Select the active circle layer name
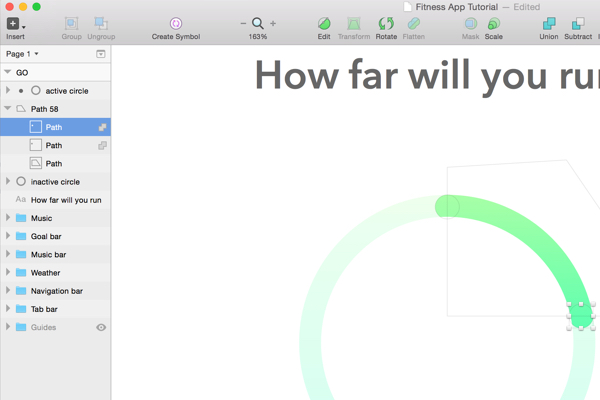The height and width of the screenshot is (400, 600). click(67, 91)
